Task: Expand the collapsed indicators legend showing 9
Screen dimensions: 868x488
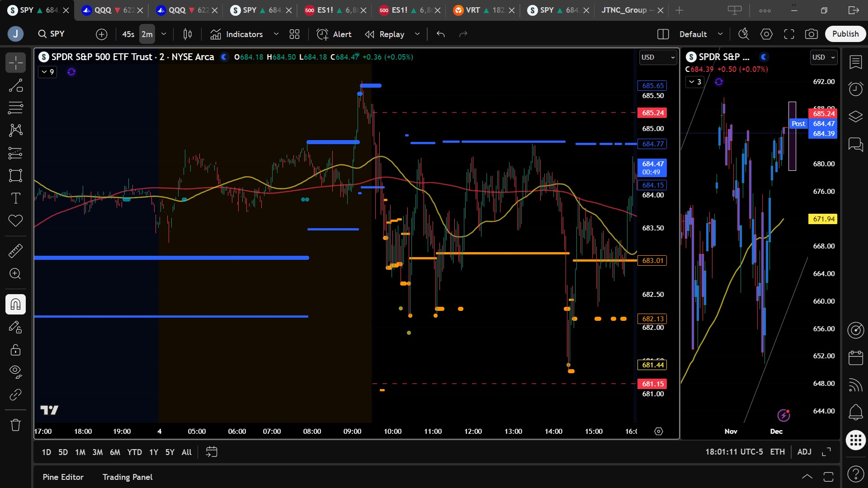Action: (47, 72)
